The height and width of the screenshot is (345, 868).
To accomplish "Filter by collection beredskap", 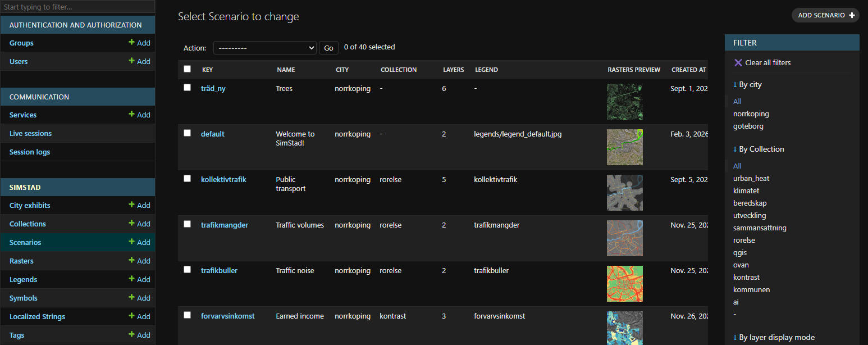I will pyautogui.click(x=750, y=203).
